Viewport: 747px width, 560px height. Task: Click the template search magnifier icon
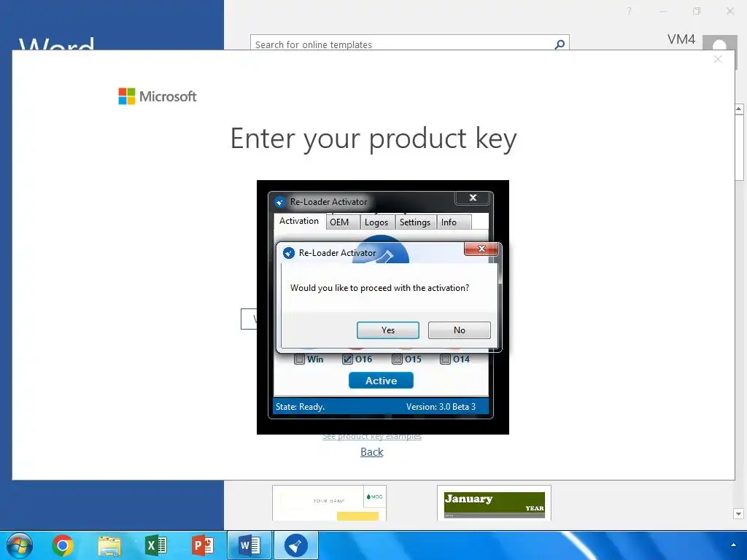[x=560, y=44]
